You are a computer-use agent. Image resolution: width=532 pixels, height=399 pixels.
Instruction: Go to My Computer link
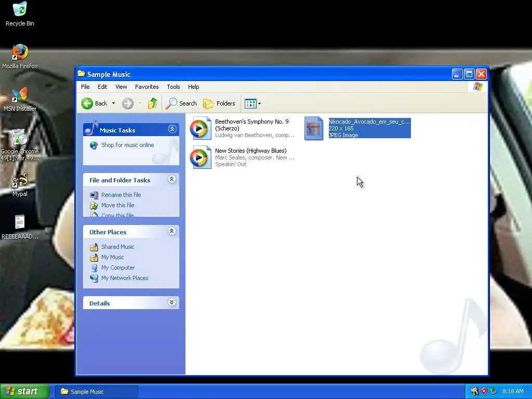pos(118,268)
